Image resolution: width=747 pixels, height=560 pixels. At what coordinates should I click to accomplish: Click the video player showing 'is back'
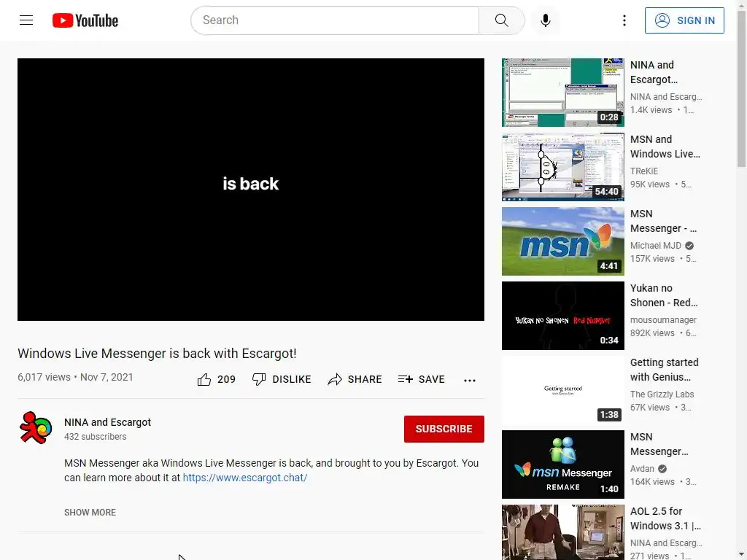251,190
